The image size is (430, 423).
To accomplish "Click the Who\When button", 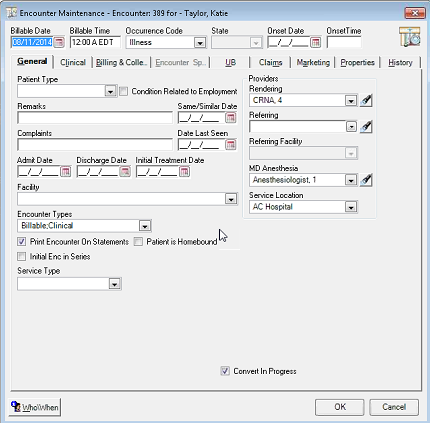I will [35, 407].
